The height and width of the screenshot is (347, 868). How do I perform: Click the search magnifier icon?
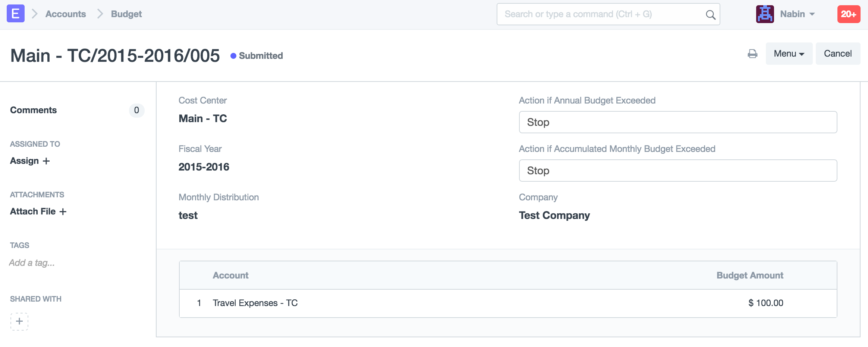[710, 15]
